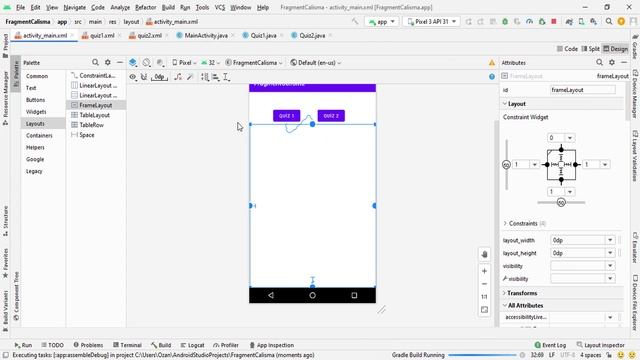Search Attributes panel magnifier icon
Screen dimensions: 640x360
click(x=599, y=62)
